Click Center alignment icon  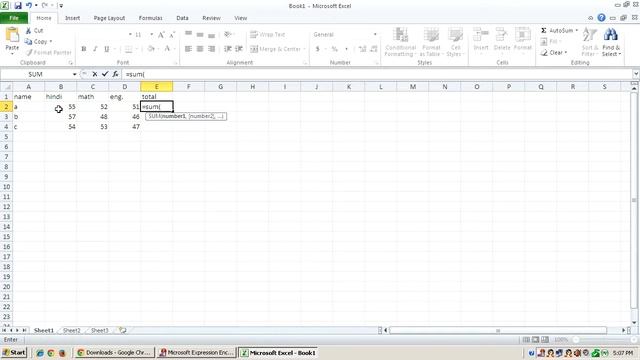(200, 49)
